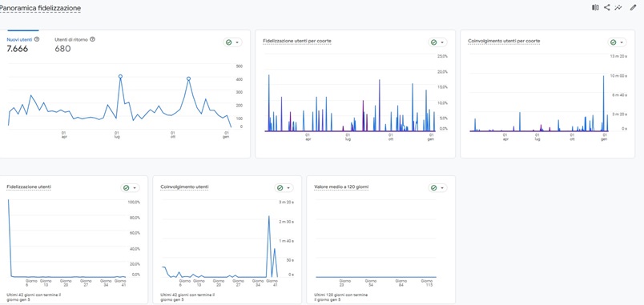Expand dropdown arrow on Nuovi utenti card
The height and width of the screenshot is (305, 644).
[x=237, y=42]
